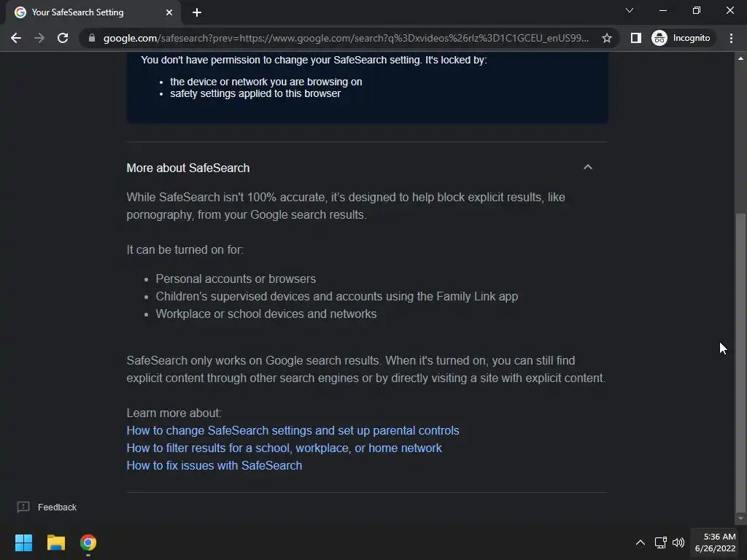Viewport: 747px width, 560px height.
Task: Restore down the Chrome window
Action: coord(696,10)
